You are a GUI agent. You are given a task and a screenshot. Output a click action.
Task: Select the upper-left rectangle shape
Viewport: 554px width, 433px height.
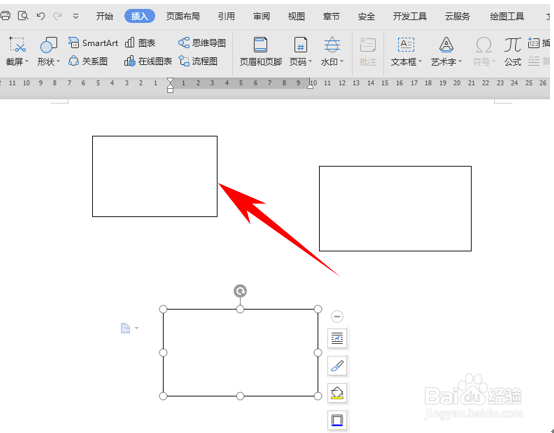click(155, 176)
